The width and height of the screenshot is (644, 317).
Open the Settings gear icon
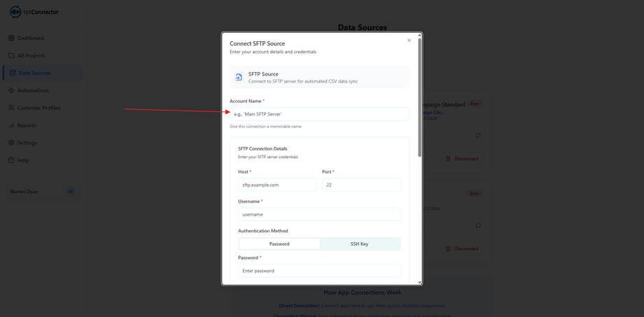pyautogui.click(x=11, y=143)
